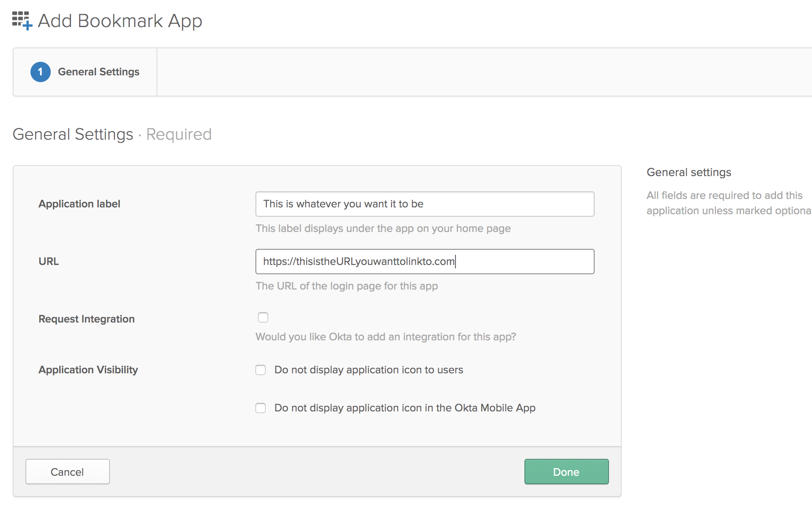The image size is (812, 513).
Task: Select the text This is whatever you want it to be
Action: point(343,204)
